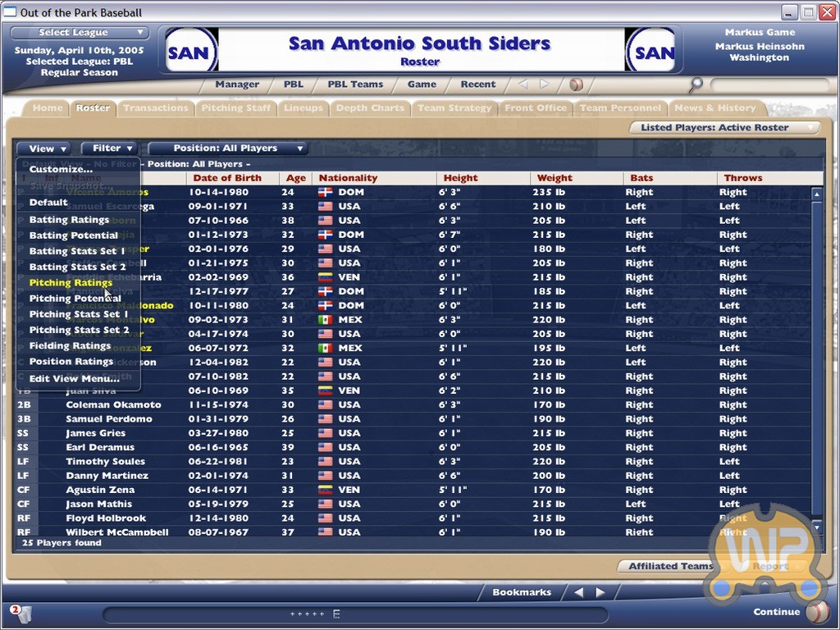Expand the Filter dropdown
The height and width of the screenshot is (630, 840).
109,148
